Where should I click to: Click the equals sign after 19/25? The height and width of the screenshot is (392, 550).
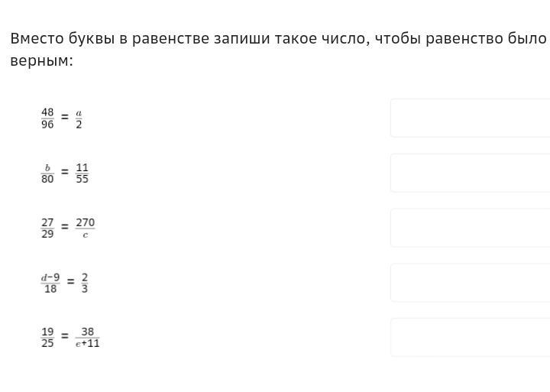pos(64,336)
